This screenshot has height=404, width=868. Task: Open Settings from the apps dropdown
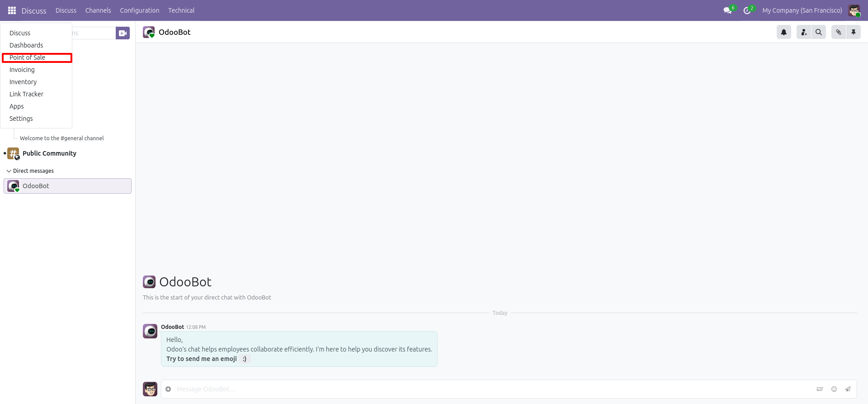click(36, 119)
